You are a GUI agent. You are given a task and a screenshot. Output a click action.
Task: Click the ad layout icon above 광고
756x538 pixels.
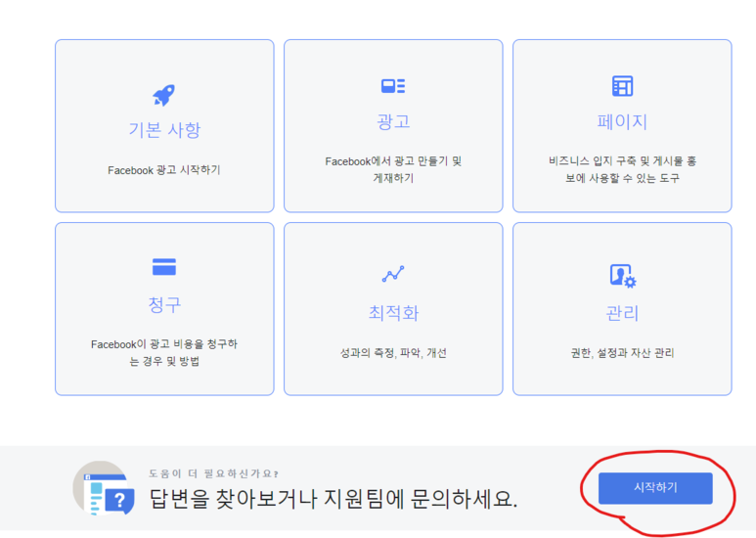tap(393, 86)
